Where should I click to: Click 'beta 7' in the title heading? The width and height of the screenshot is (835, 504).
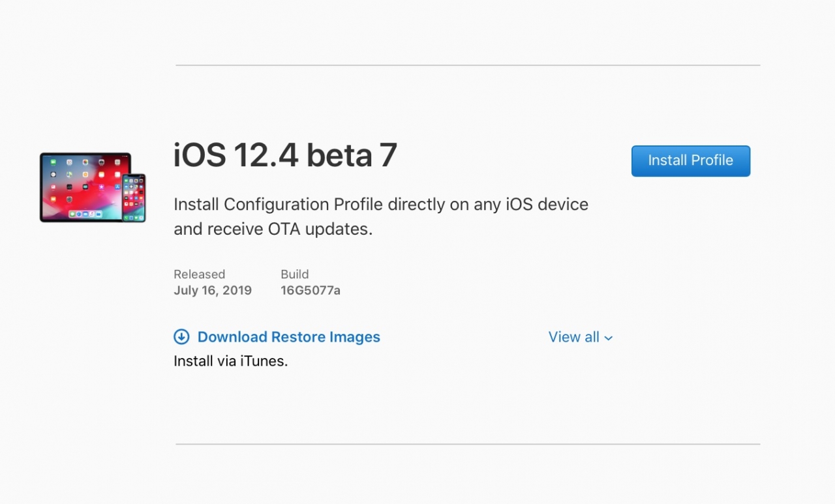click(352, 156)
